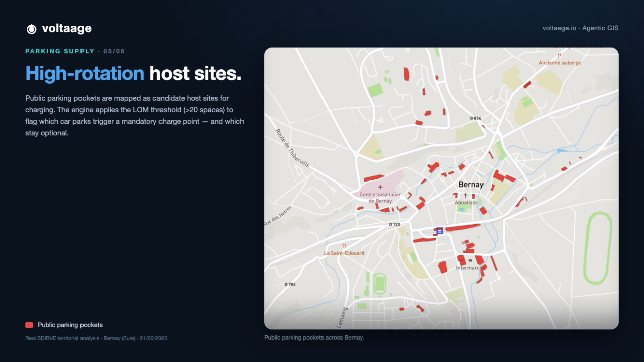644x362 pixels.
Task: Click the blue charging station marker
Action: pyautogui.click(x=440, y=231)
